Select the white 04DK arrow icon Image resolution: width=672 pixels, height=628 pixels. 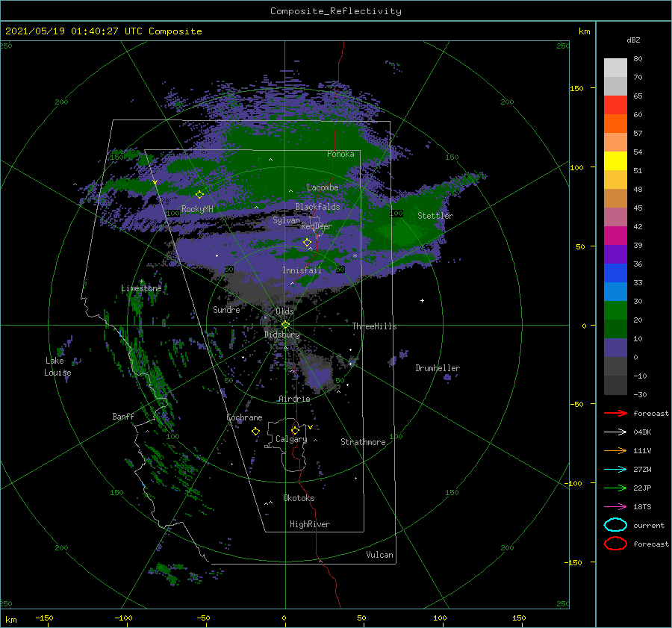click(615, 432)
